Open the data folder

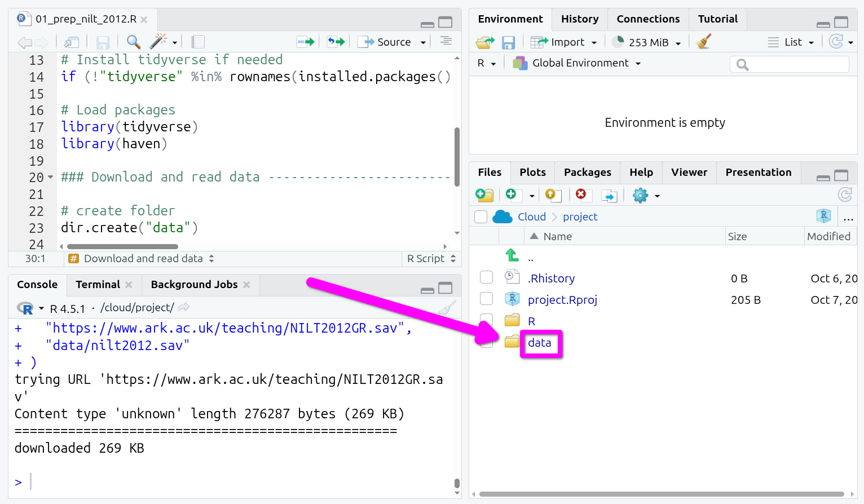tap(539, 343)
